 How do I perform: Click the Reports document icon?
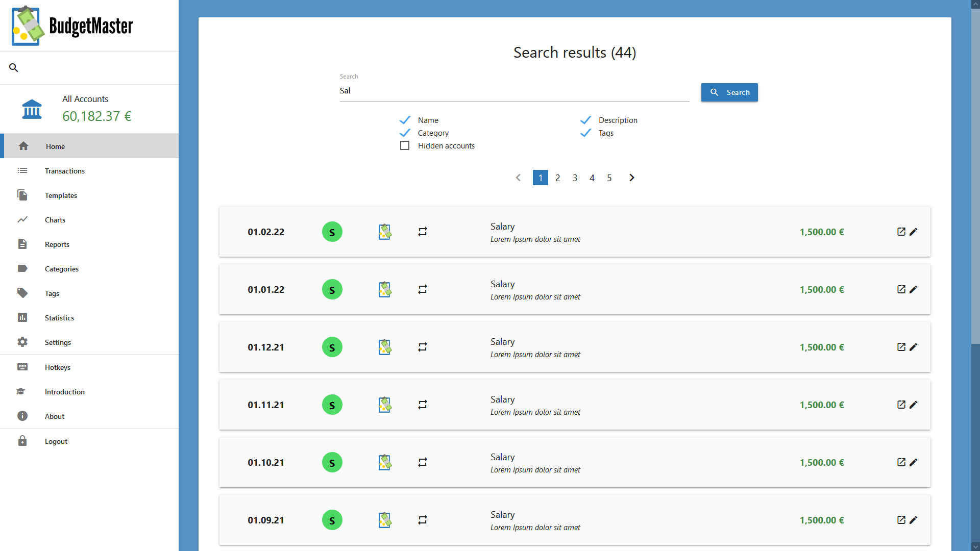coord(22,244)
